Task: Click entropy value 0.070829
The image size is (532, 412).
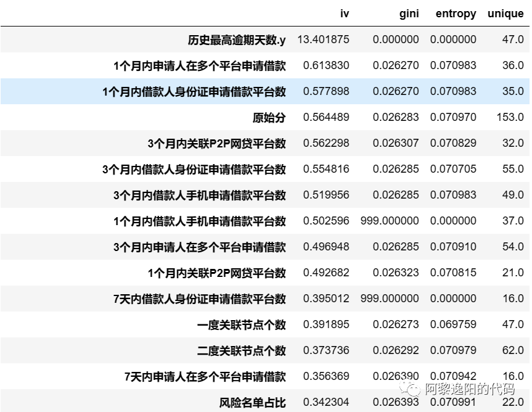Action: click(453, 143)
